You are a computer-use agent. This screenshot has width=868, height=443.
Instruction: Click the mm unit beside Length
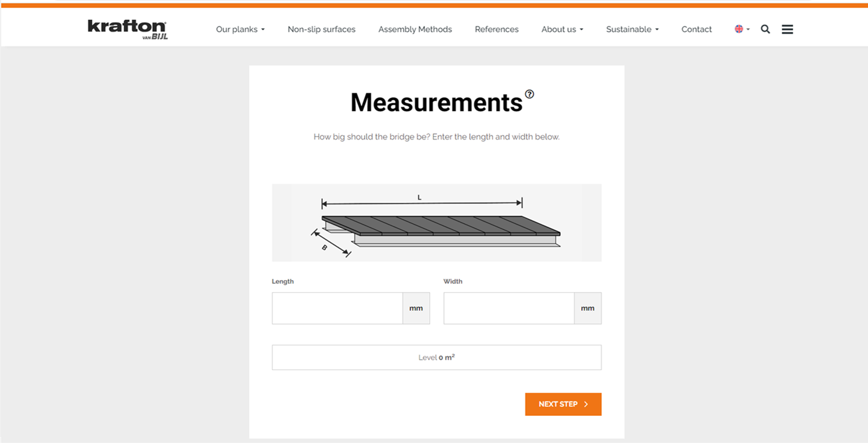pos(416,308)
